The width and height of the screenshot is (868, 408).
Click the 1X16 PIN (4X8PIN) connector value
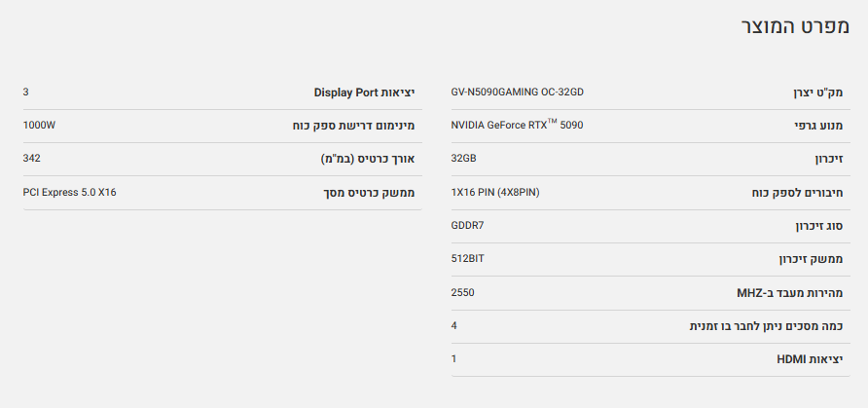(x=494, y=192)
